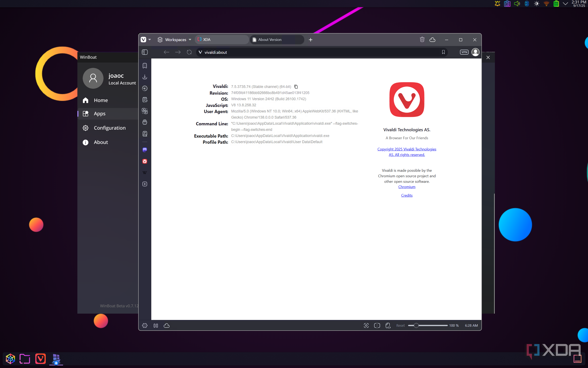
Task: Open the Bookmarks panel in Vivaldi sidebar
Action: pos(145,66)
